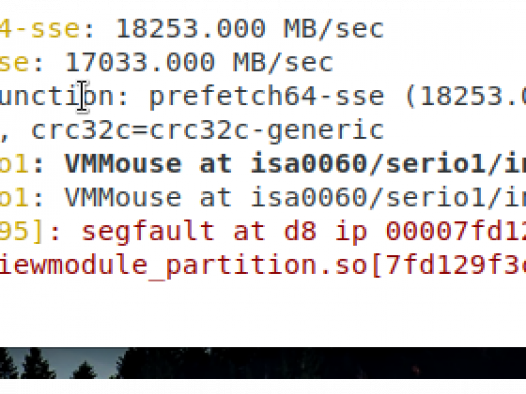Click "MB/sec" after 17033.000
The height and width of the screenshot is (394, 526).
[x=283, y=62]
